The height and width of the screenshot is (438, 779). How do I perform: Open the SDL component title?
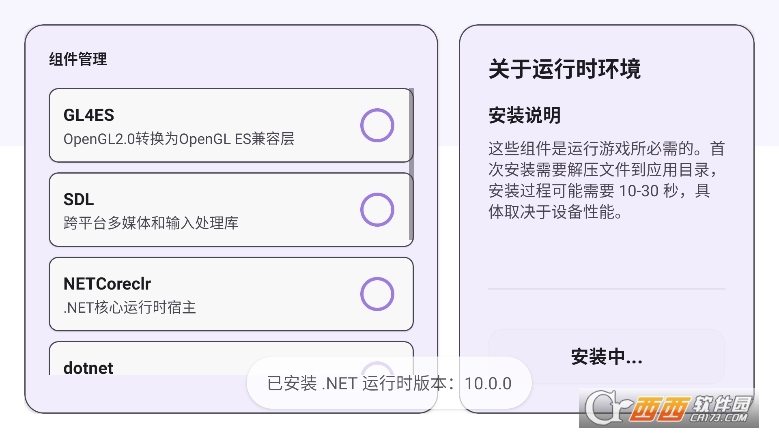[x=78, y=200]
